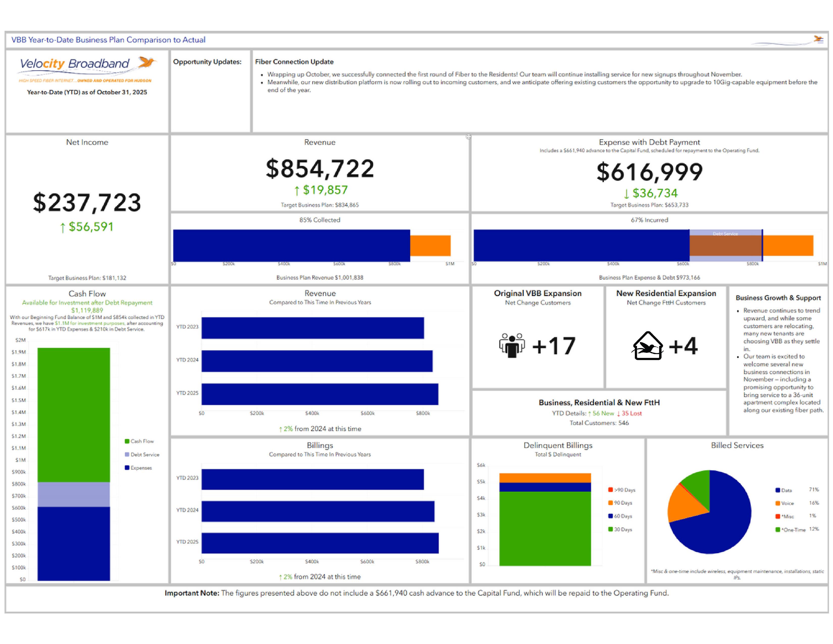Click the people group customers icon
The image size is (833, 644).
(512, 345)
